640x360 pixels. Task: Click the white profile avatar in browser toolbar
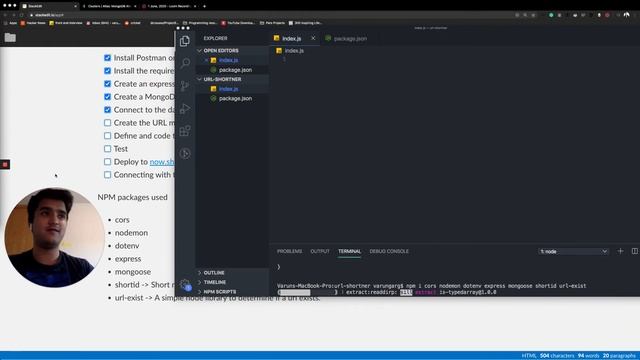click(x=627, y=15)
